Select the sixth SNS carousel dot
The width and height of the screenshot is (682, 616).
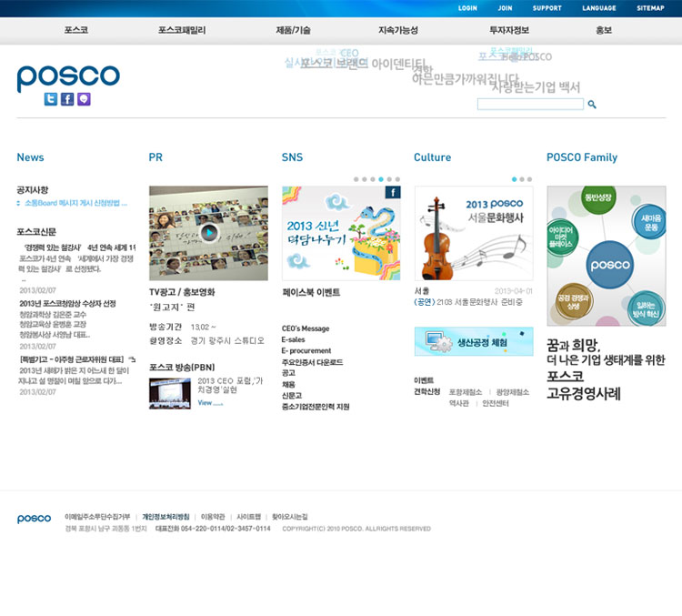coord(397,179)
